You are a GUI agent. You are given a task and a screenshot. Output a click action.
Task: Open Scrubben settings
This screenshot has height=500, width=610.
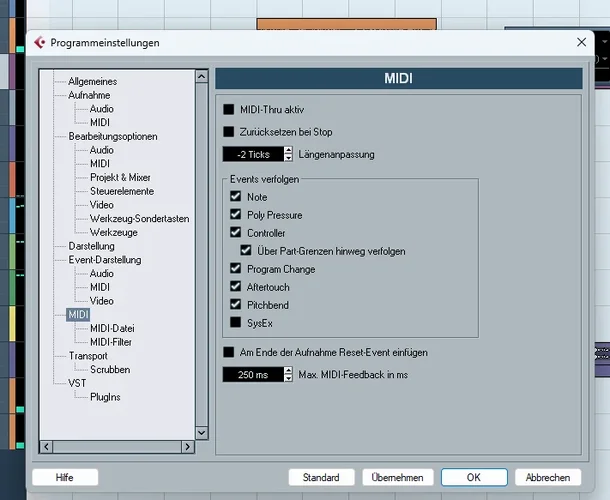[x=110, y=369]
